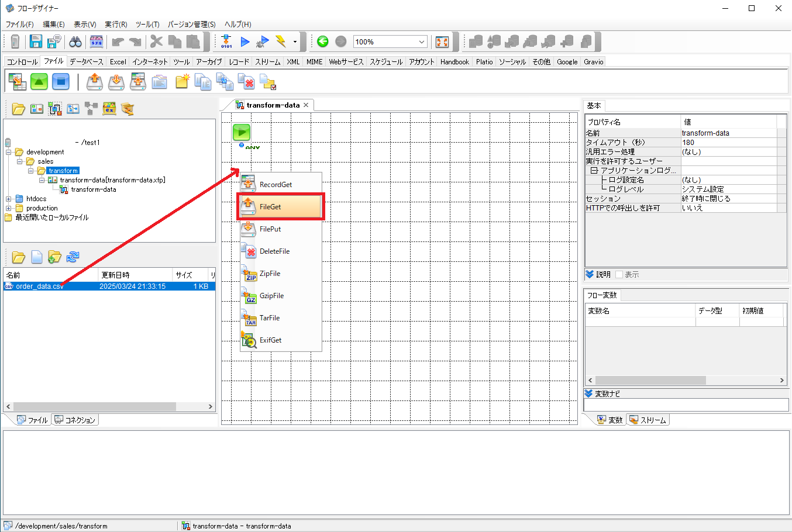Select the 最近開いたローカルファイル tree item

pyautogui.click(x=51, y=217)
